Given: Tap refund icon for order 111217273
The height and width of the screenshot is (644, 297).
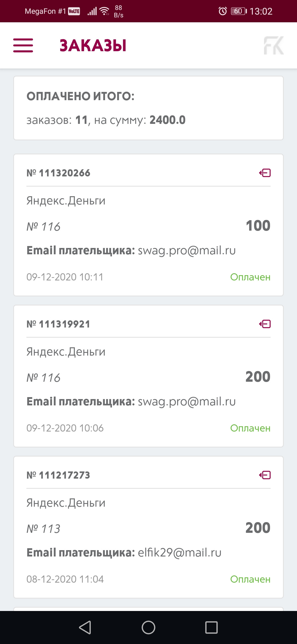Looking at the screenshot, I should (265, 475).
